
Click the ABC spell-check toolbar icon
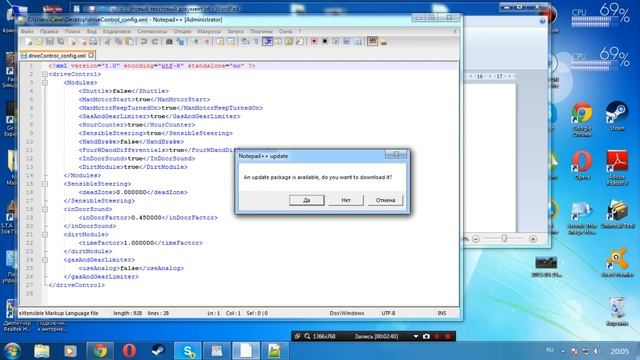[372, 41]
